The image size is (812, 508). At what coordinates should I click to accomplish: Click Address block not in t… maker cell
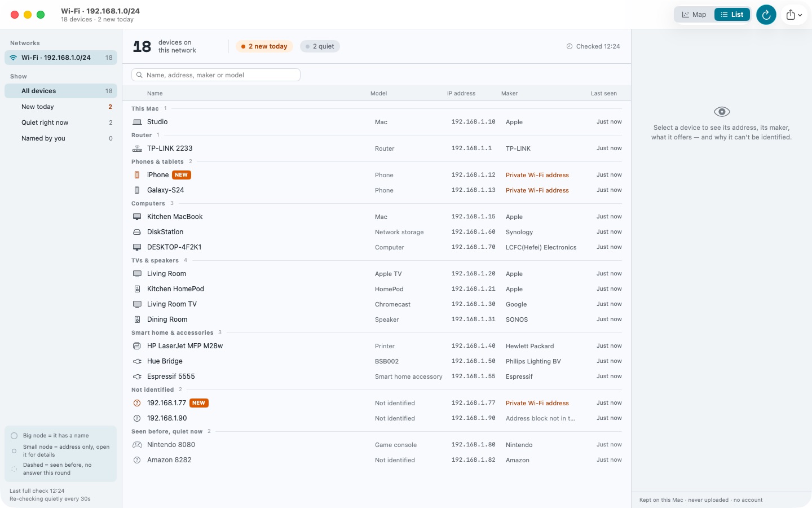(540, 418)
